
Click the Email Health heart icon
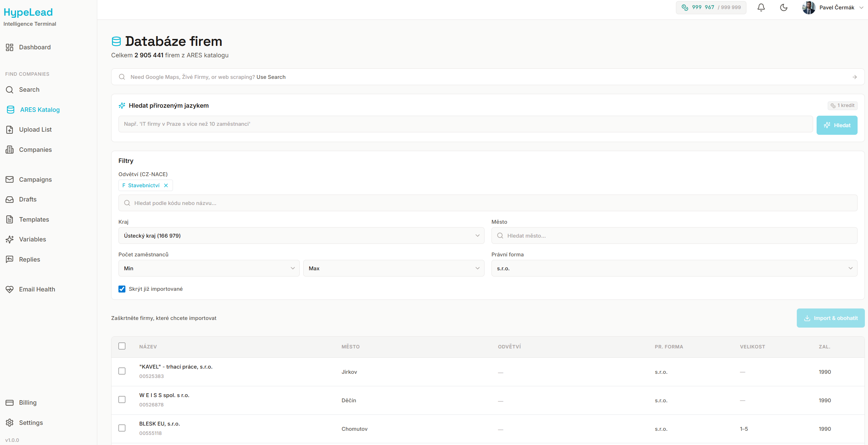point(10,289)
